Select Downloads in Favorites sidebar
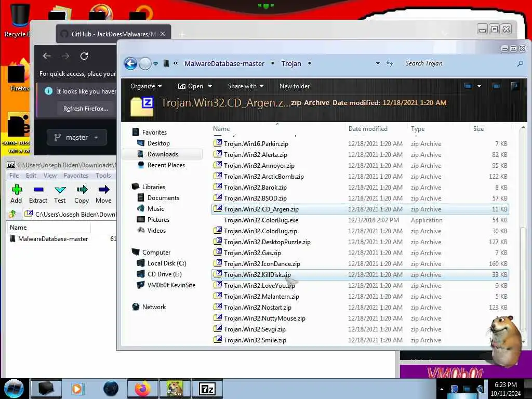This screenshot has width=532, height=399. tap(163, 154)
